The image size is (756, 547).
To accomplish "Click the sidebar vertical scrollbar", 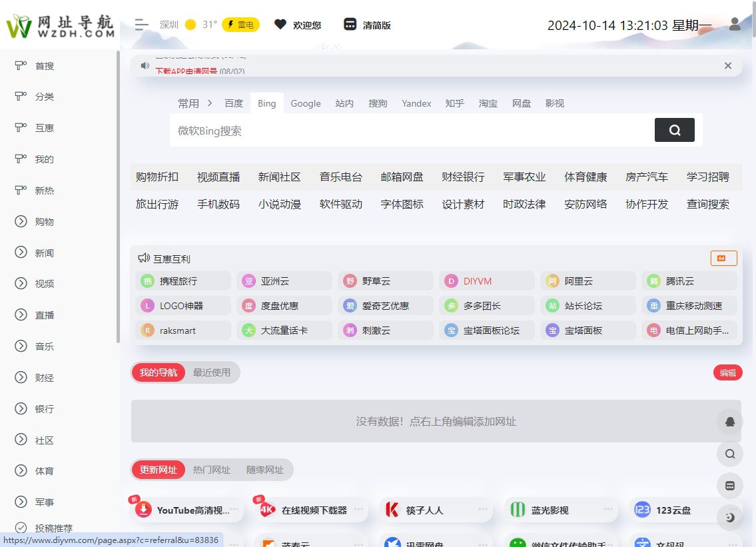I will pos(118,198).
